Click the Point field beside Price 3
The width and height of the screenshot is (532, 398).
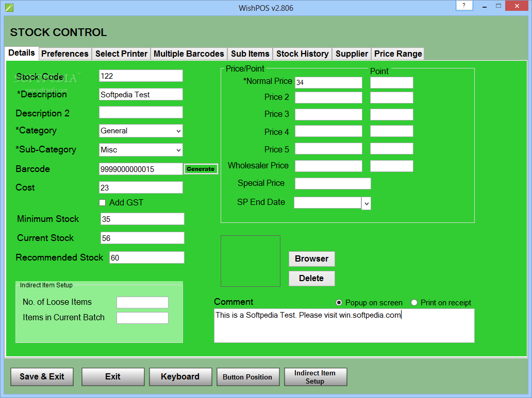(392, 114)
